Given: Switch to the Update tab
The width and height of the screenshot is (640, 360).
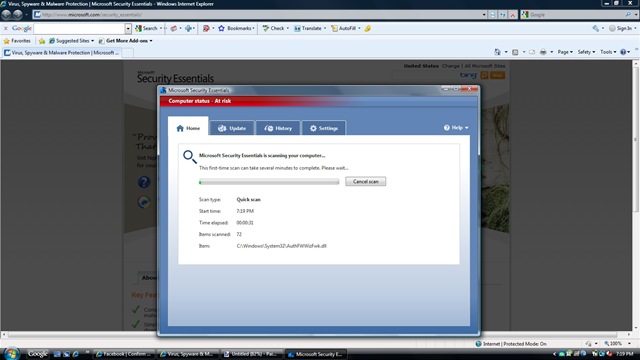Looking at the screenshot, I should click(x=232, y=128).
